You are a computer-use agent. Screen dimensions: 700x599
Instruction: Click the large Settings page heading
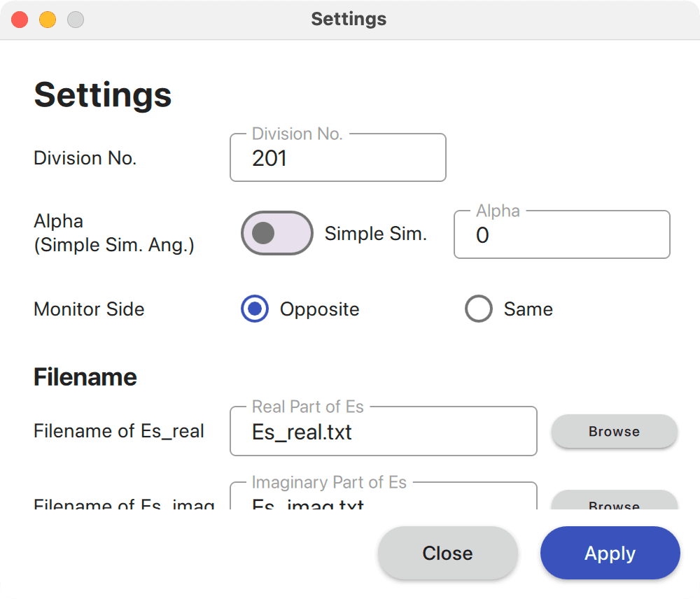[102, 95]
